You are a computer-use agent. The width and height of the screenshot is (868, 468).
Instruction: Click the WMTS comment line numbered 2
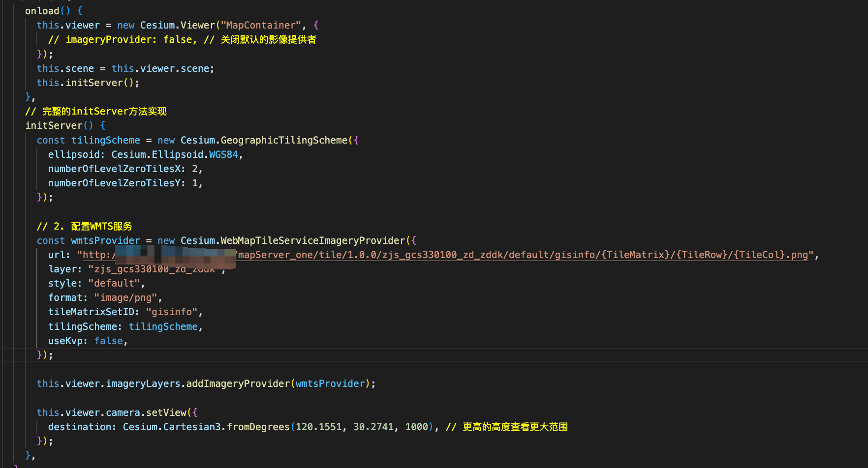[84, 226]
